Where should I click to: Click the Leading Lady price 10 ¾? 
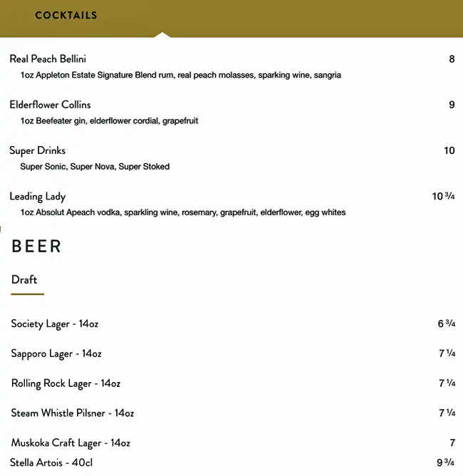tap(443, 197)
